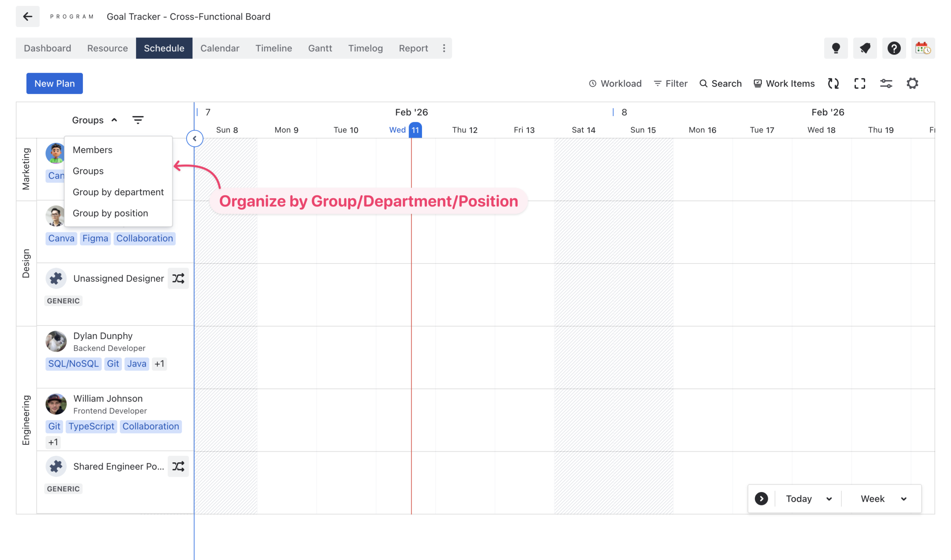Open the Today dropdown arrow
This screenshot has height=560, width=951.
click(x=829, y=498)
